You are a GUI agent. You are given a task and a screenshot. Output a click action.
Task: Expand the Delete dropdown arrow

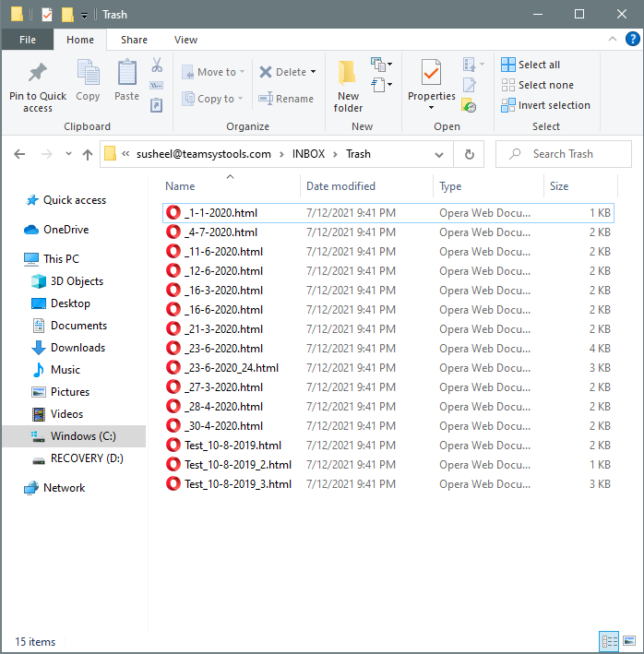pos(314,72)
